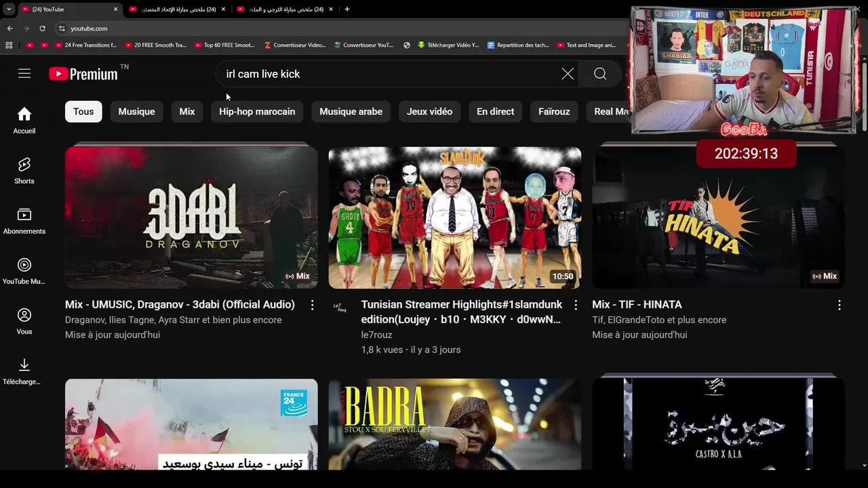Open YouTube Music from the sidebar

click(x=24, y=271)
